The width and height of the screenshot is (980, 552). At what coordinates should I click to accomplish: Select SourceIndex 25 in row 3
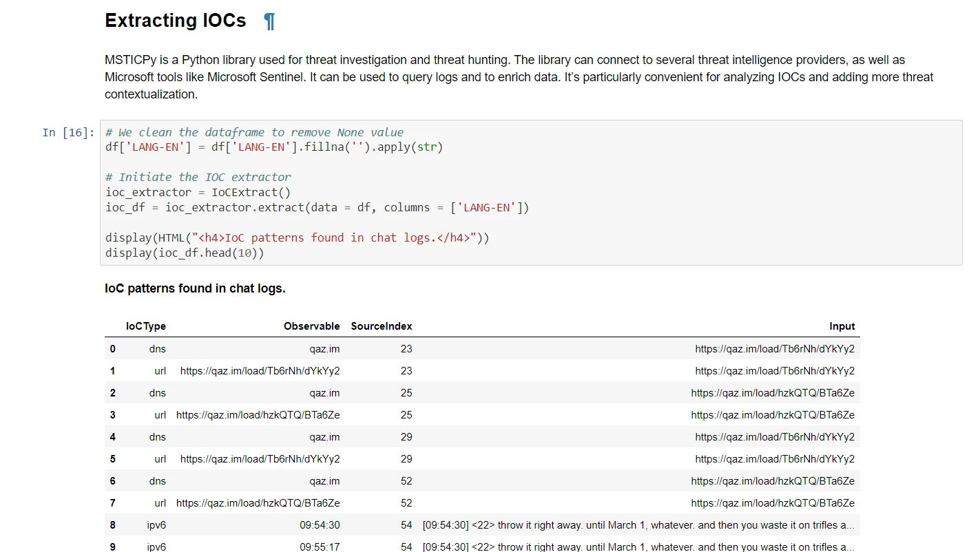pyautogui.click(x=406, y=415)
